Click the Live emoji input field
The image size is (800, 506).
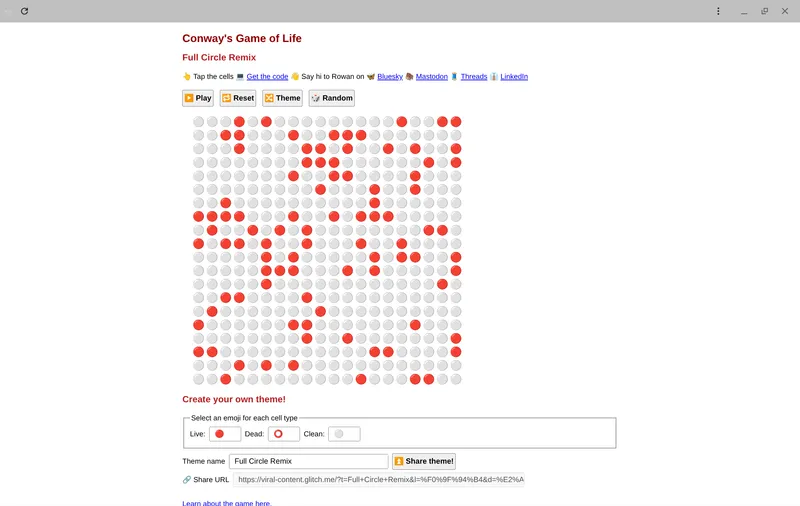(225, 434)
